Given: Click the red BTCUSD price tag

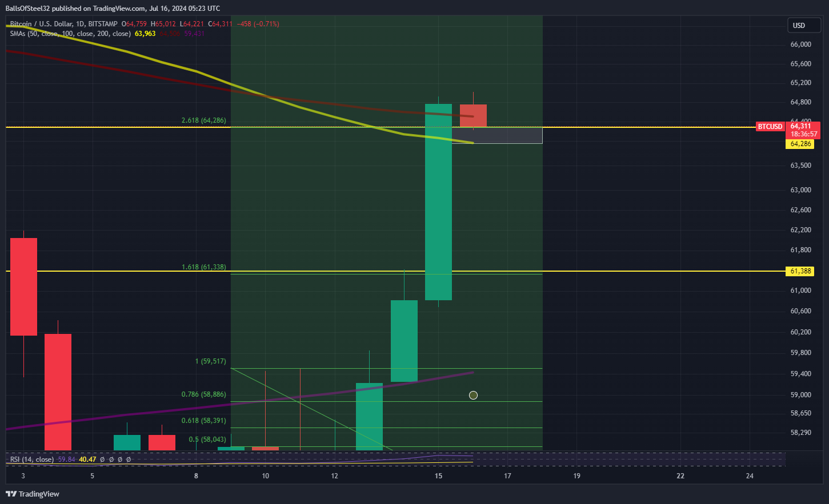Looking at the screenshot, I should (x=770, y=127).
